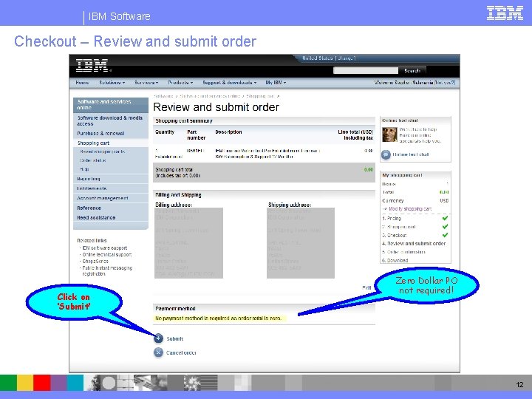Open Order status in sidebar
Viewport: 532px width, 399px height.
pyautogui.click(x=92, y=160)
